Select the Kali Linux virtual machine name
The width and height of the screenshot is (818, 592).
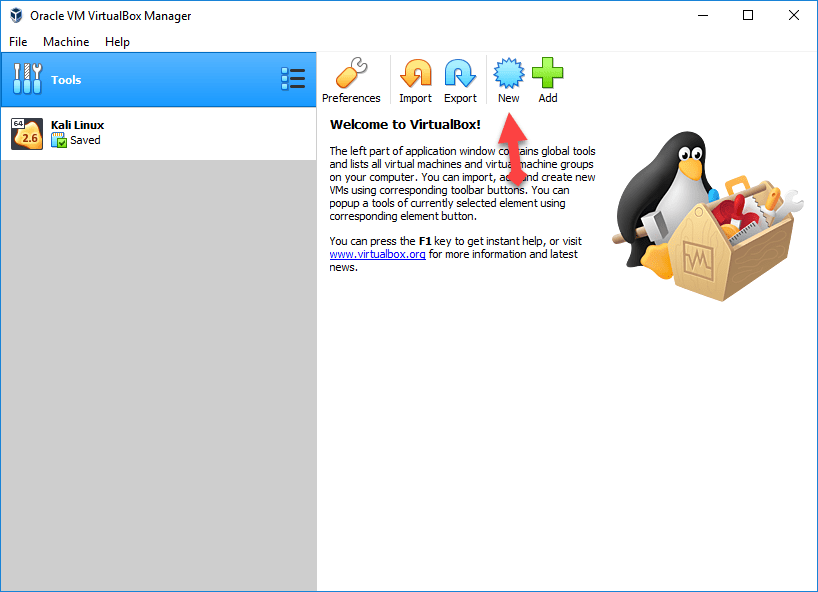pos(77,125)
